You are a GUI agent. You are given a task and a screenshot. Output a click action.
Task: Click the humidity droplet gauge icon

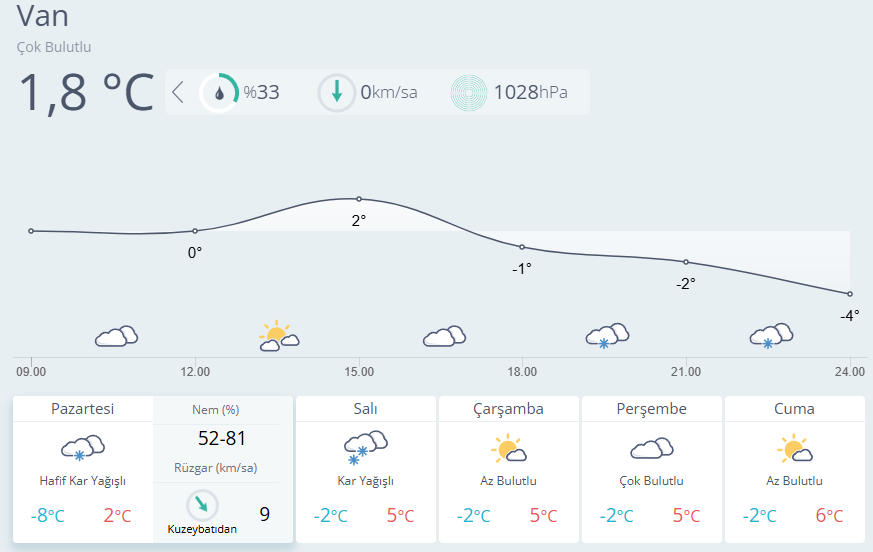click(x=219, y=92)
